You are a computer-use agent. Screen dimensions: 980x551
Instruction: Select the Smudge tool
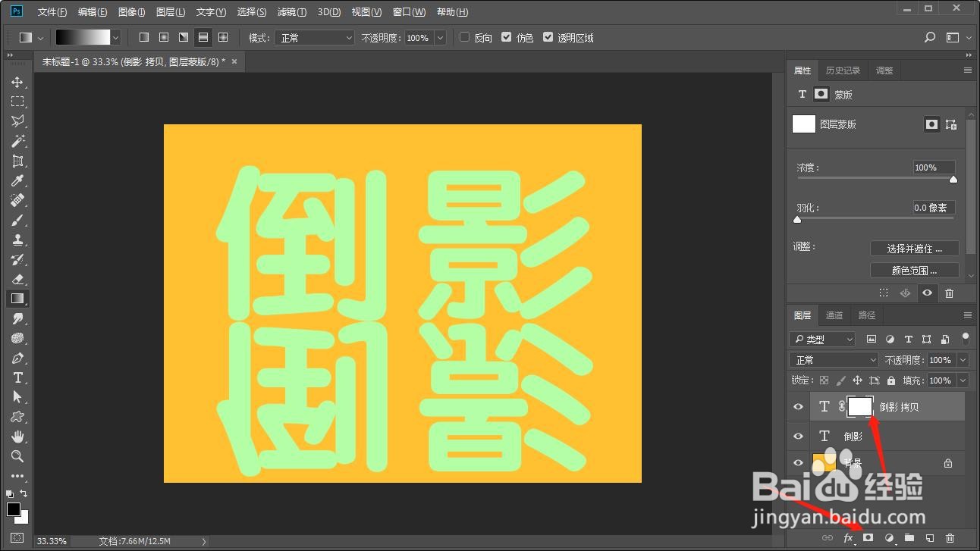coord(17,318)
